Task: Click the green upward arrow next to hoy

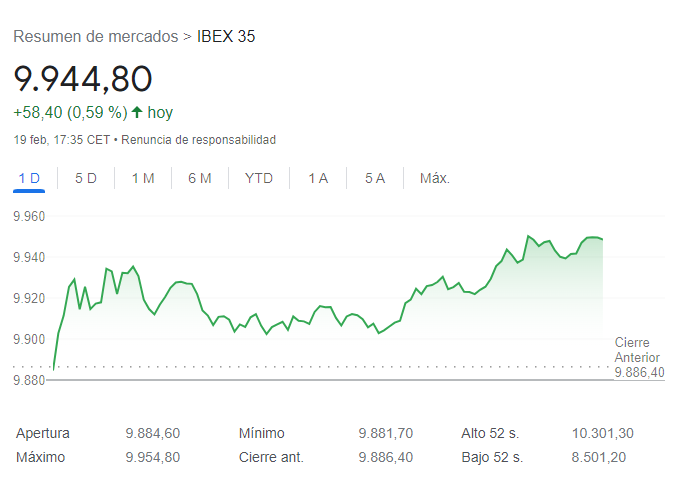Action: pos(137,113)
